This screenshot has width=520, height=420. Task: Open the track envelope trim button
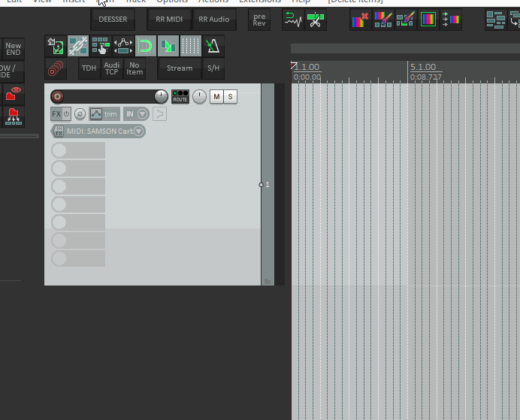pyautogui.click(x=104, y=114)
